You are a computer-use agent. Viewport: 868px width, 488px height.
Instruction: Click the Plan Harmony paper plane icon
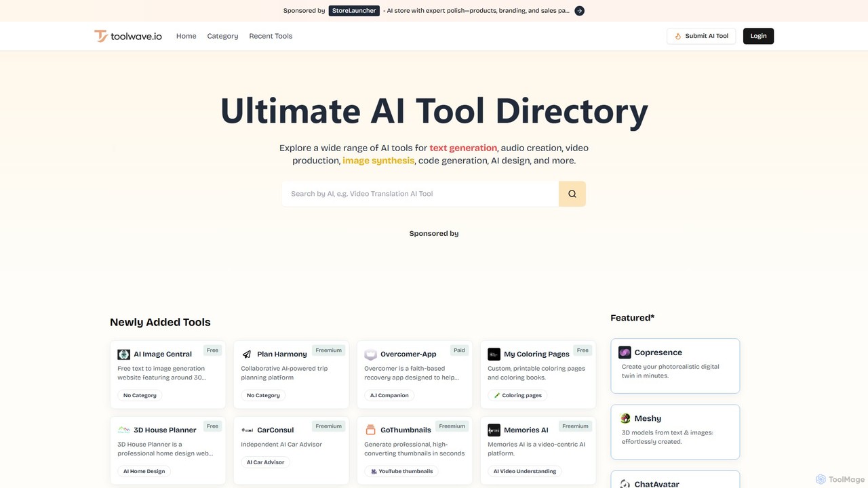point(247,354)
